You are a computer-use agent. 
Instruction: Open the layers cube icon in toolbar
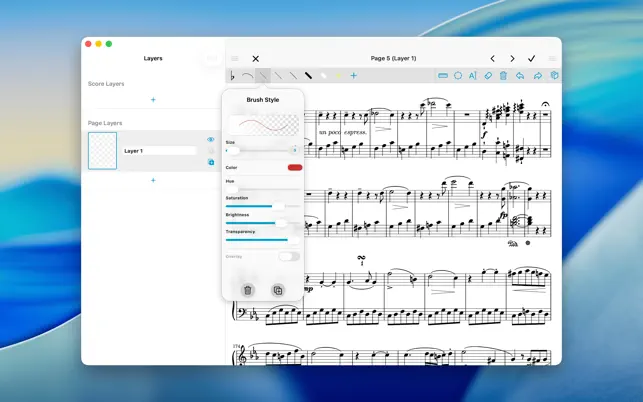click(554, 75)
